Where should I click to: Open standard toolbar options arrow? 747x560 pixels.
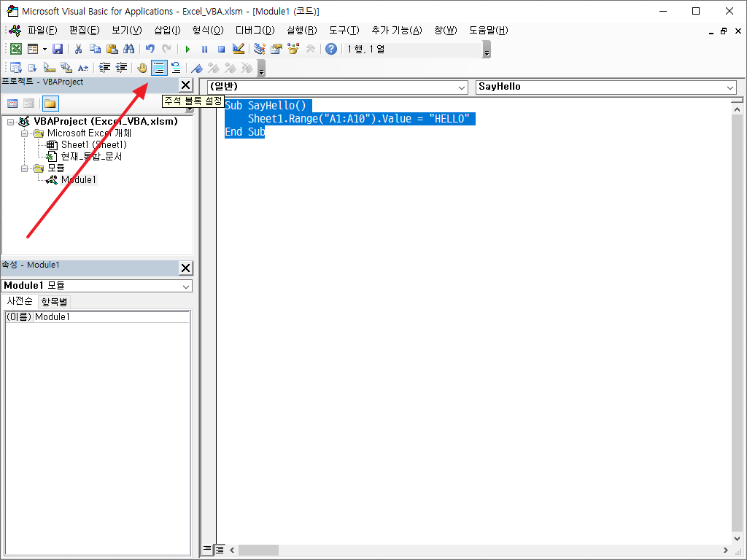[x=487, y=50]
